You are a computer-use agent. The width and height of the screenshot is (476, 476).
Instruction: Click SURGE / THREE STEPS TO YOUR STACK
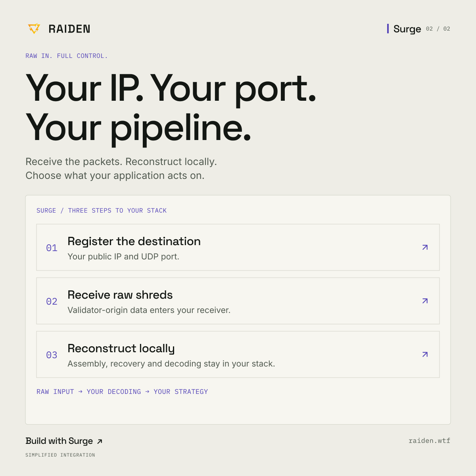coord(102,211)
